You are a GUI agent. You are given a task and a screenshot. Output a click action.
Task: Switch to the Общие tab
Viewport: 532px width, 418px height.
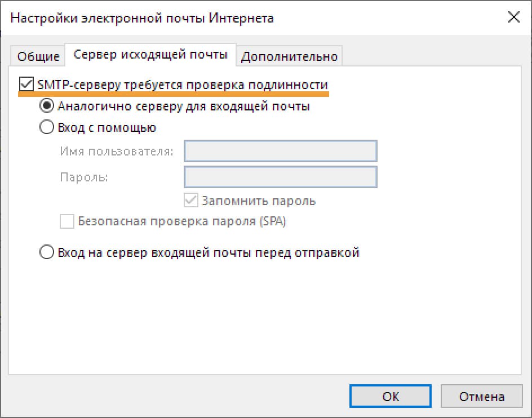click(38, 56)
